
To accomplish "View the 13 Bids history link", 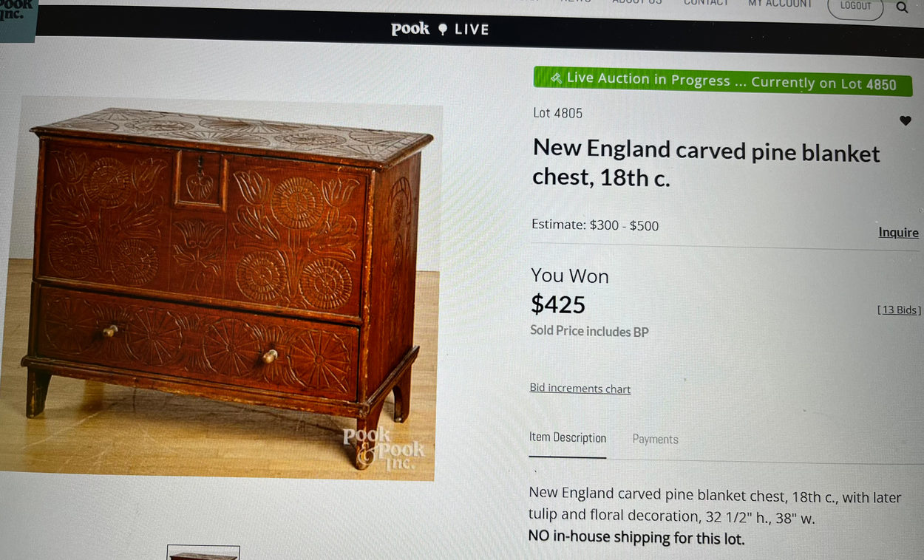I will click(899, 310).
